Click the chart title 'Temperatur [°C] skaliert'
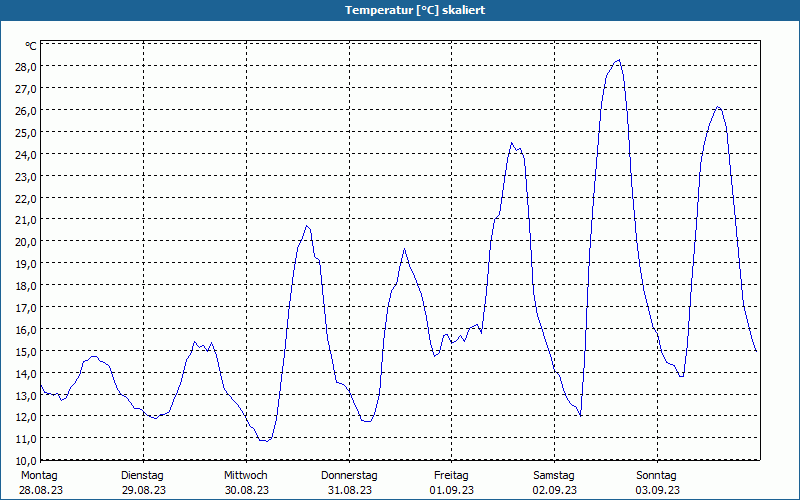The width and height of the screenshot is (800, 500). click(x=415, y=10)
